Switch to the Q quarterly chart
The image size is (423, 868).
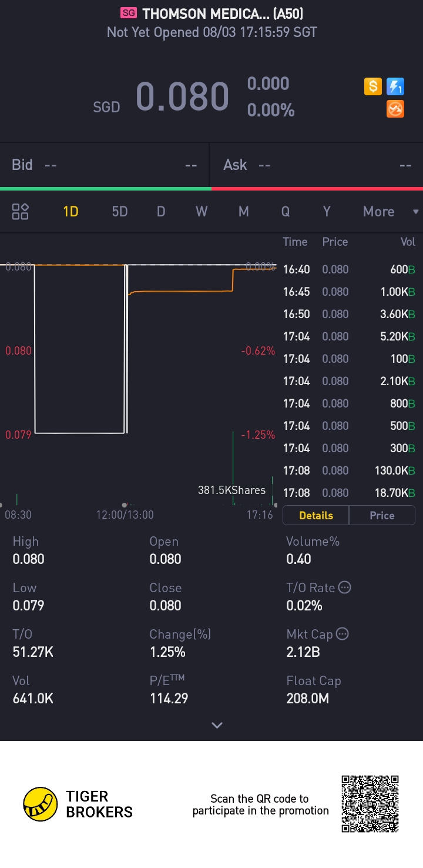286,212
